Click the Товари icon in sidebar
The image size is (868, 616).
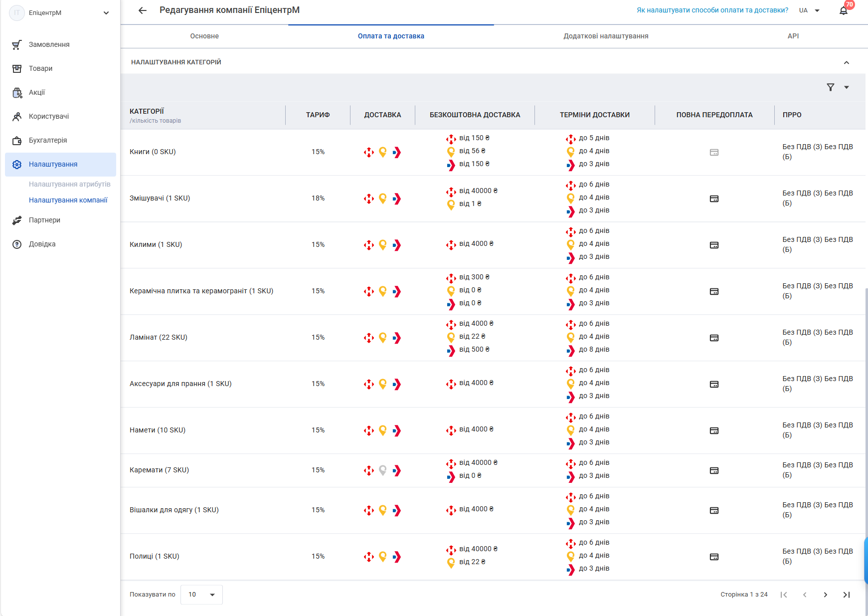(x=17, y=68)
